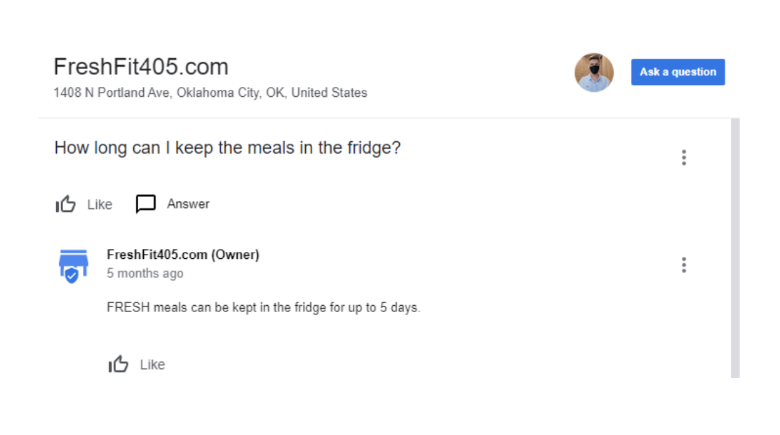780x435 pixels.
Task: Click 'United States' in the address line
Action: click(x=329, y=93)
